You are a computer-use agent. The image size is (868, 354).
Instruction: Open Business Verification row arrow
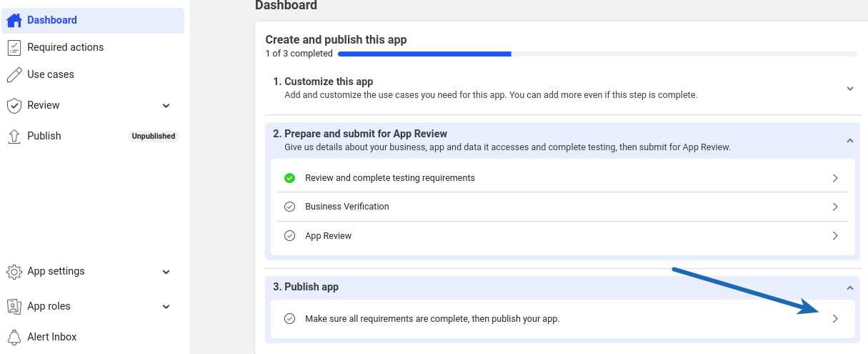pos(835,207)
